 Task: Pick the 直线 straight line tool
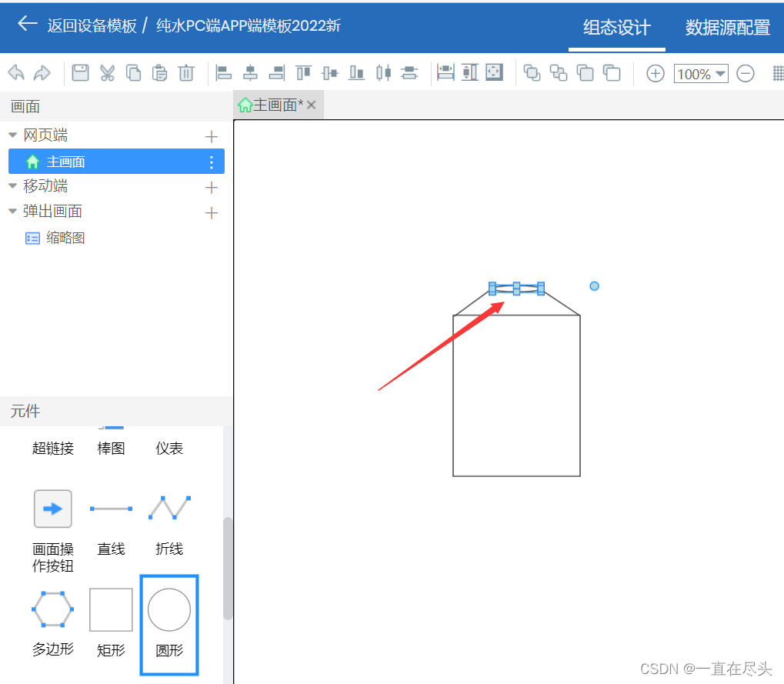(x=111, y=509)
